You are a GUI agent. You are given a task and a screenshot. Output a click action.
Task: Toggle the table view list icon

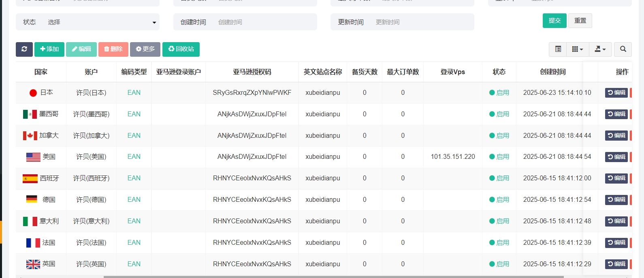pos(558,49)
